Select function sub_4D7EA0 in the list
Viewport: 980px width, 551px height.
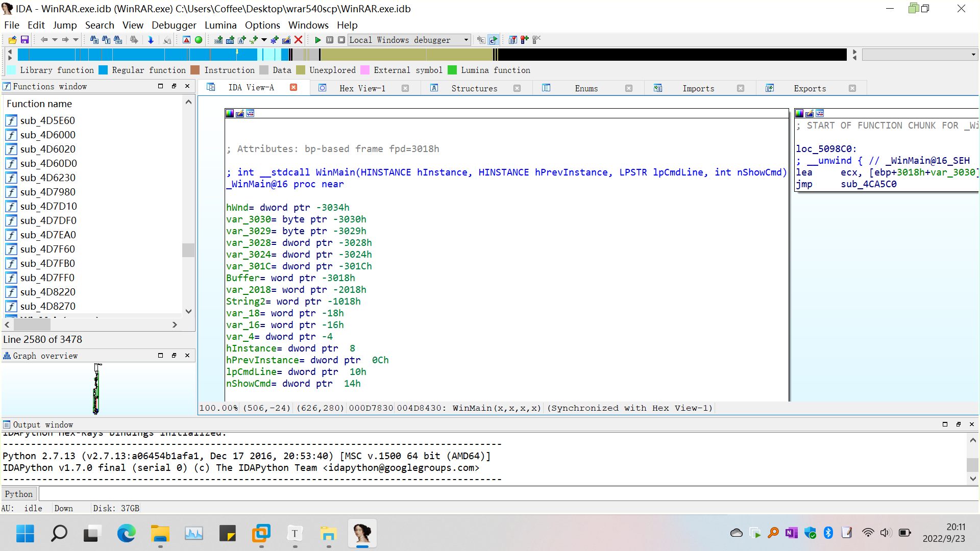coord(48,235)
